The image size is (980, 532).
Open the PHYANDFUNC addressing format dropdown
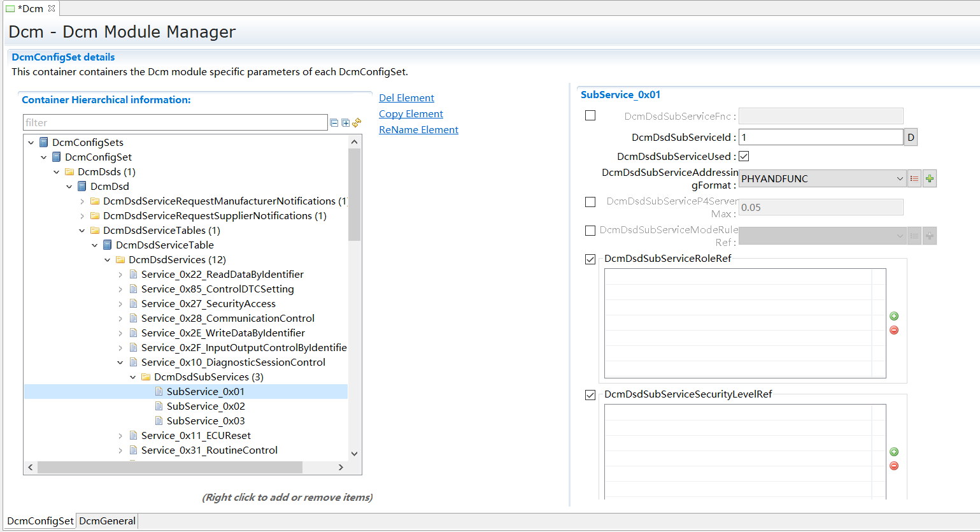click(899, 179)
